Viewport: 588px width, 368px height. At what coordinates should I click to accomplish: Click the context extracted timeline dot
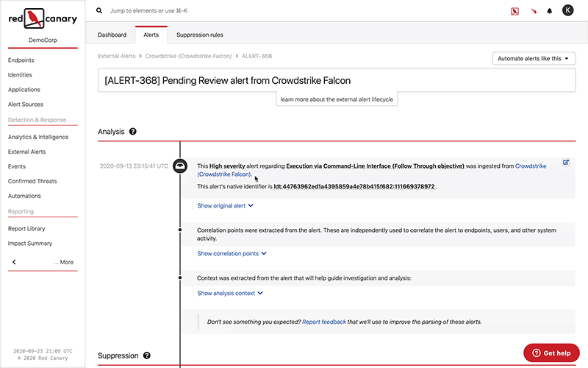[180, 277]
